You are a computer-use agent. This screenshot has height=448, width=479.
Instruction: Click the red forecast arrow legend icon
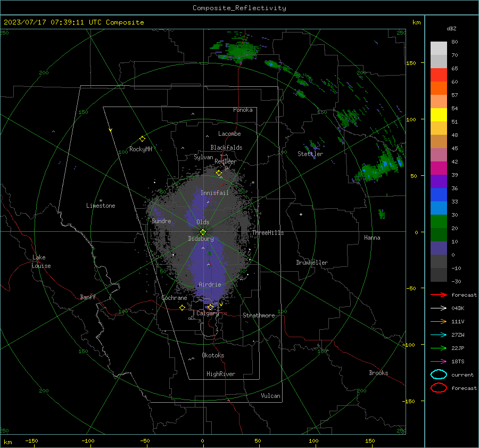point(439,295)
